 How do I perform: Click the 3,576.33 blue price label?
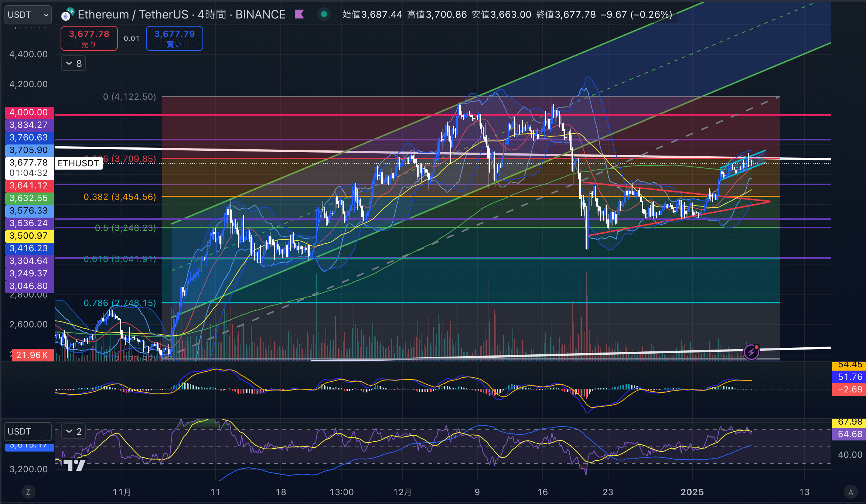coord(29,211)
